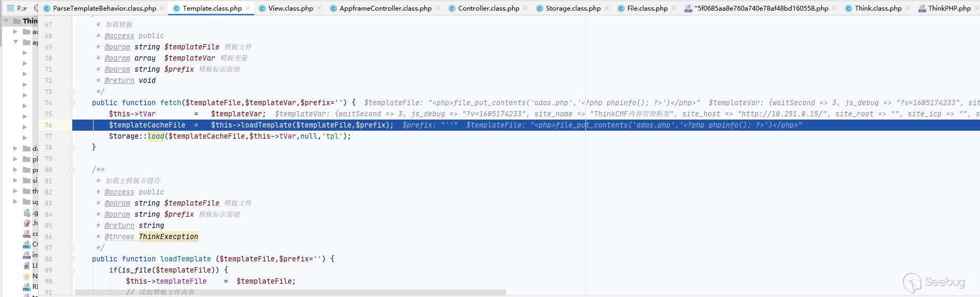This screenshot has height=297, width=980.
Task: Click 'fetch' function name on line 74
Action: tap(171, 103)
